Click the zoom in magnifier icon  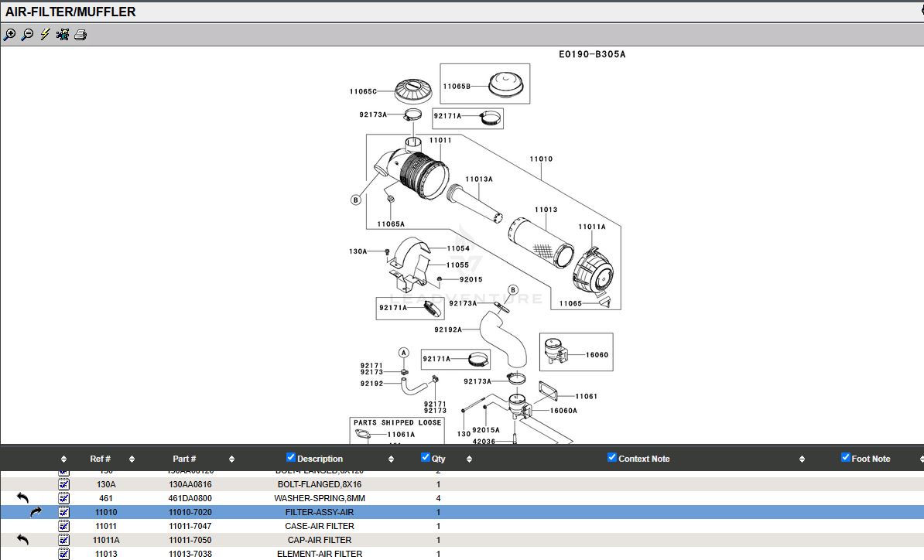[9, 35]
